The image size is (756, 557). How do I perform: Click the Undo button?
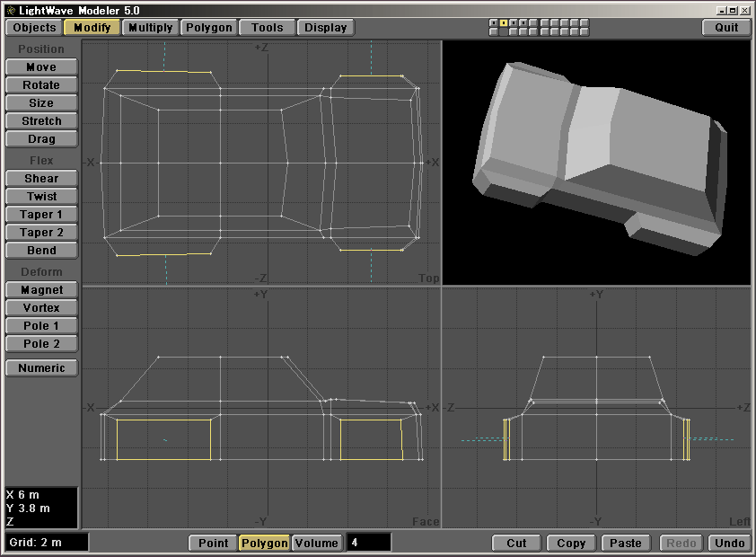point(729,543)
